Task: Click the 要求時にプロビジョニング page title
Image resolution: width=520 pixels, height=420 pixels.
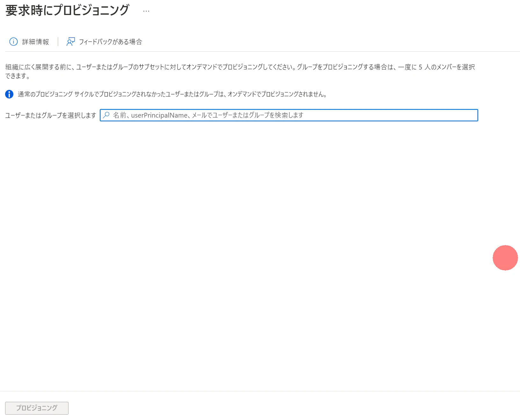Action: pos(66,10)
